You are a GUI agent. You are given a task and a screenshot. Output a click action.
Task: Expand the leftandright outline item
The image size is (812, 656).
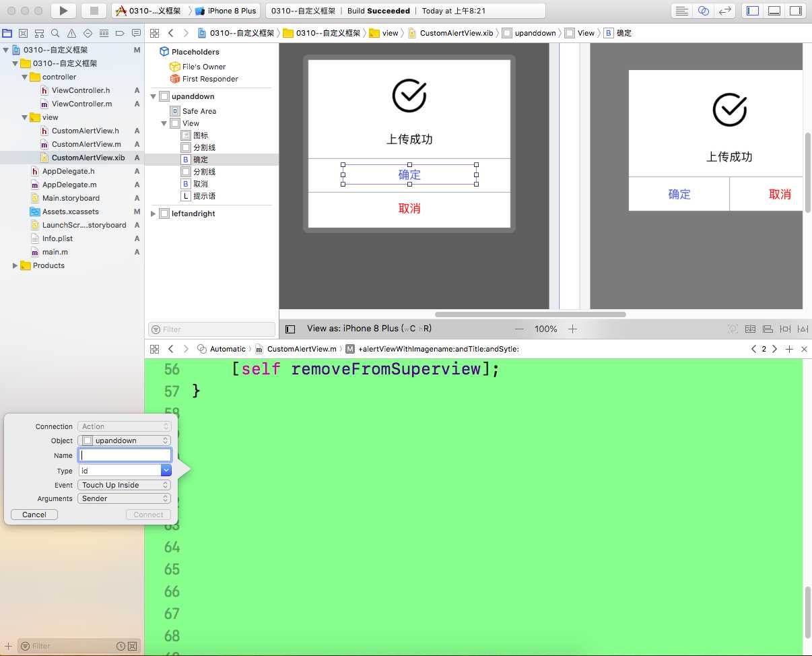tap(154, 214)
